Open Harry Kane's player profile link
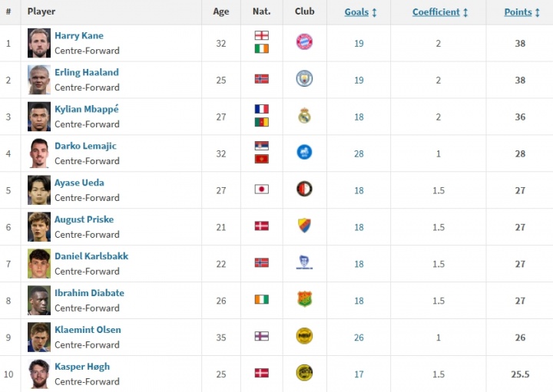 pyautogui.click(x=79, y=35)
